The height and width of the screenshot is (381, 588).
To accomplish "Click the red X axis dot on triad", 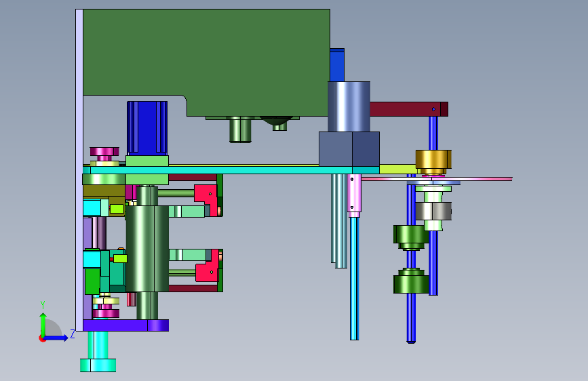I will tap(41, 339).
